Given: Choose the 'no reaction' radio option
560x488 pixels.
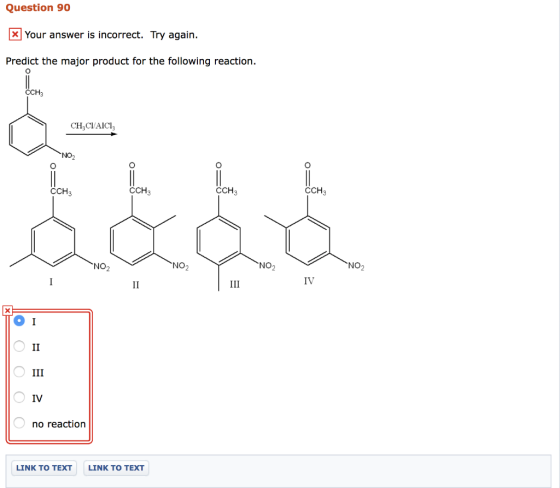Looking at the screenshot, I should (19, 423).
